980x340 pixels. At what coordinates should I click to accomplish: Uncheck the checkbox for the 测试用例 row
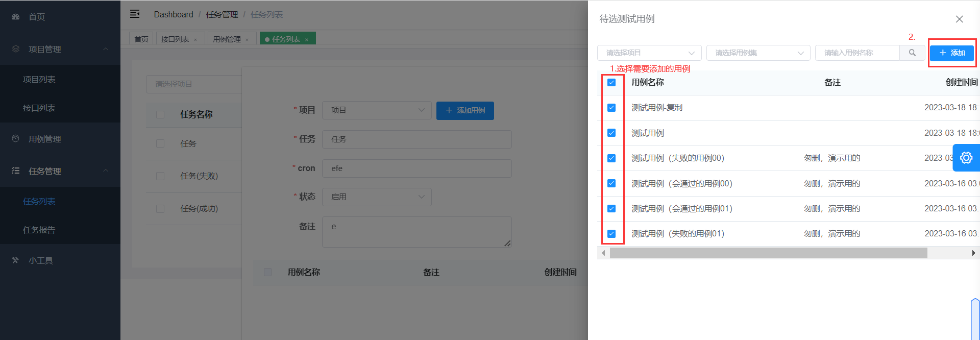click(x=611, y=133)
